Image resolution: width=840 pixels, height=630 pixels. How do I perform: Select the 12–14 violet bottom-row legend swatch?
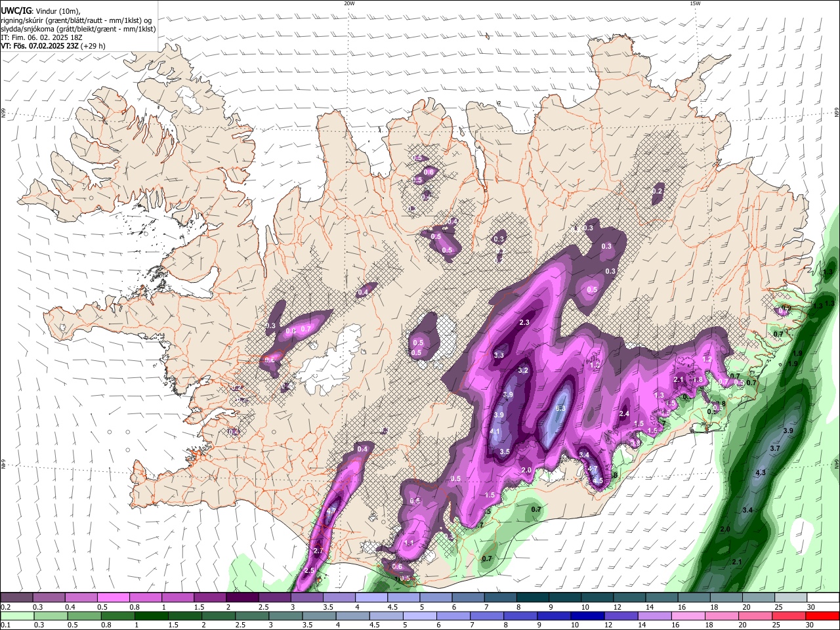621,616
